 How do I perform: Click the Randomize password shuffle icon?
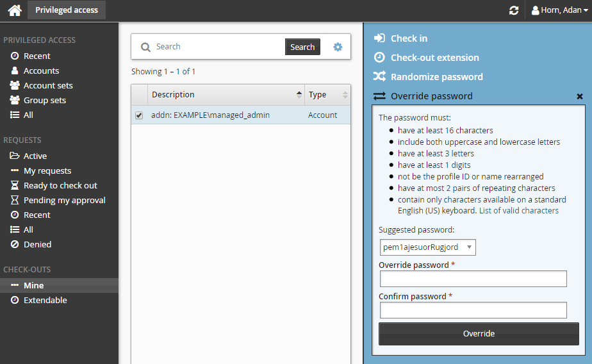click(379, 77)
